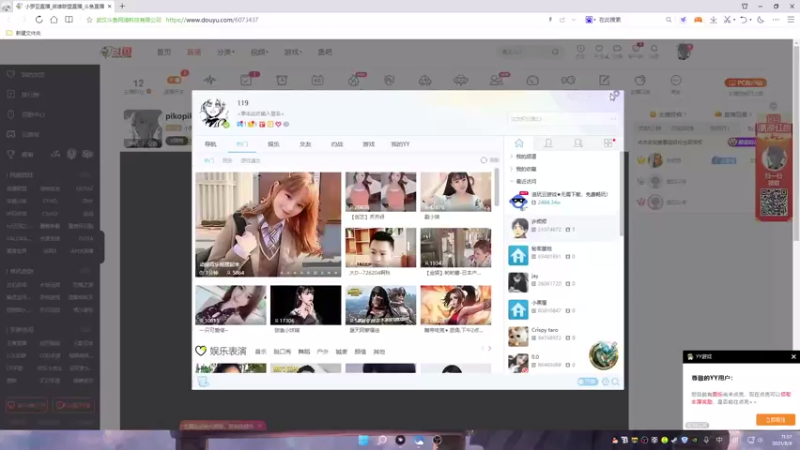Click the YY stream list vertical scrollbar
This screenshot has width=800, height=450.
(x=497, y=187)
